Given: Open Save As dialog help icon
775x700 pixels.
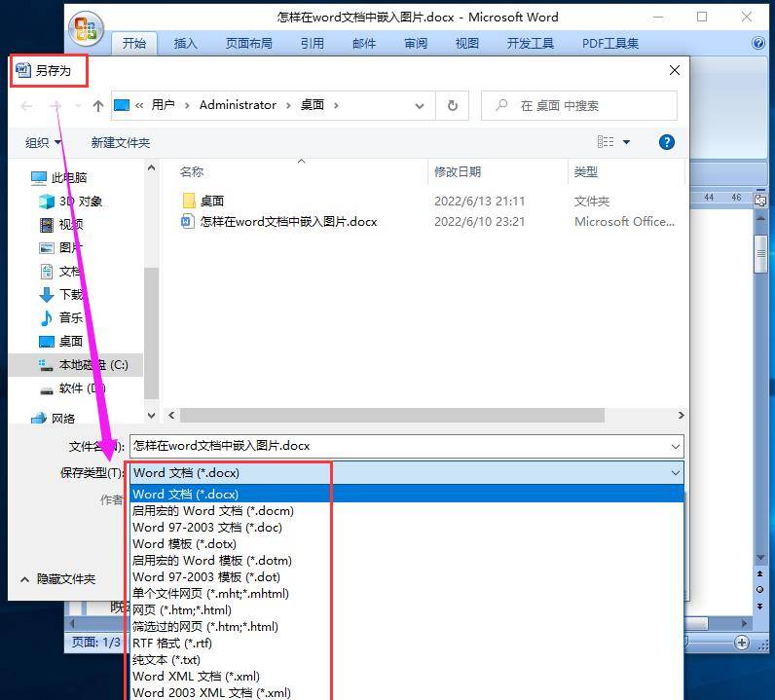Looking at the screenshot, I should (x=666, y=142).
